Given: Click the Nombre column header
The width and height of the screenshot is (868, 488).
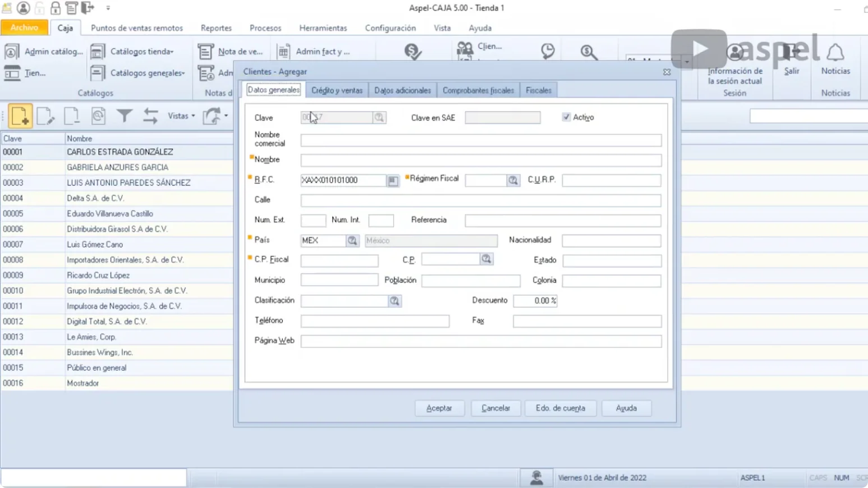Looking at the screenshot, I should (149, 139).
